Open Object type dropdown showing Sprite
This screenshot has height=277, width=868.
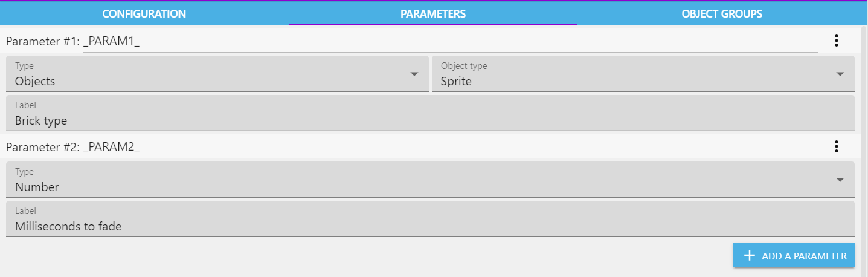coord(643,74)
